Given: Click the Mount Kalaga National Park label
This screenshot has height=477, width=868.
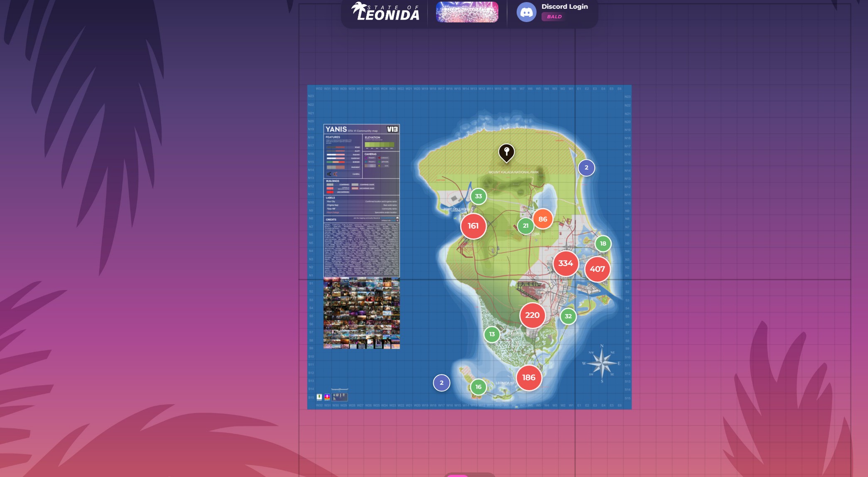Looking at the screenshot, I should 513,172.
